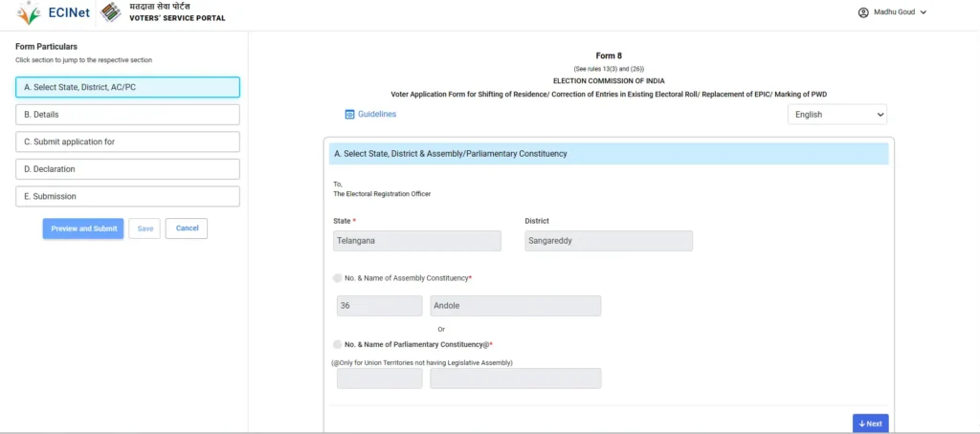Jump to section E. Submission
980x434 pixels.
127,196
